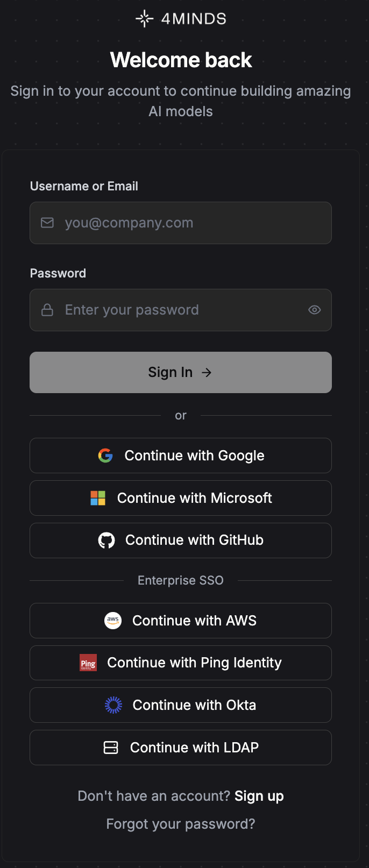Select the Ping Identity red icon

(x=88, y=663)
